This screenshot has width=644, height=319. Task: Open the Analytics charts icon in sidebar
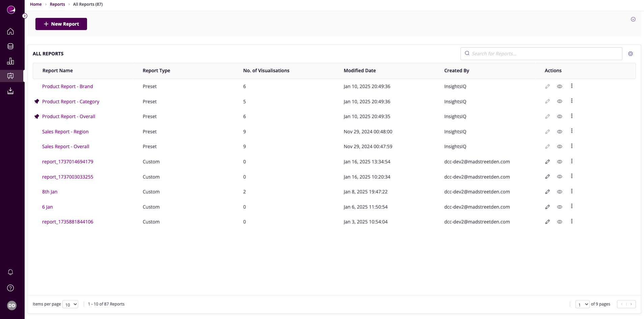point(10,61)
